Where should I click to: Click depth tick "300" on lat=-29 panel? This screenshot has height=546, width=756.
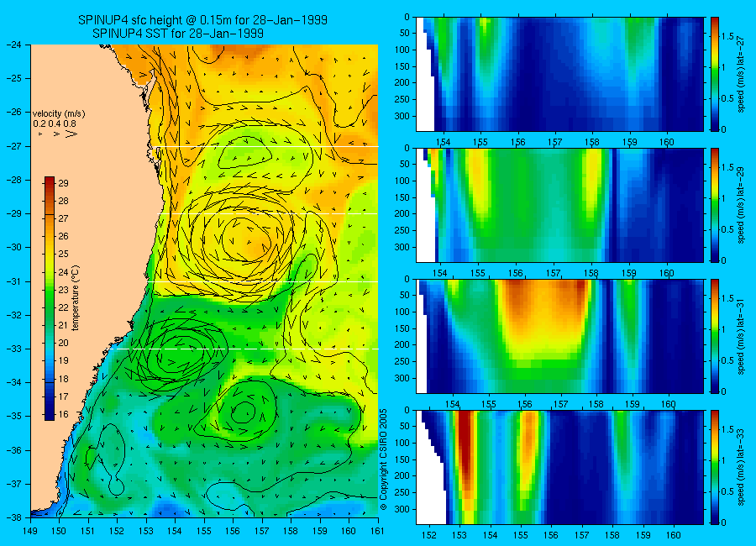coord(402,248)
